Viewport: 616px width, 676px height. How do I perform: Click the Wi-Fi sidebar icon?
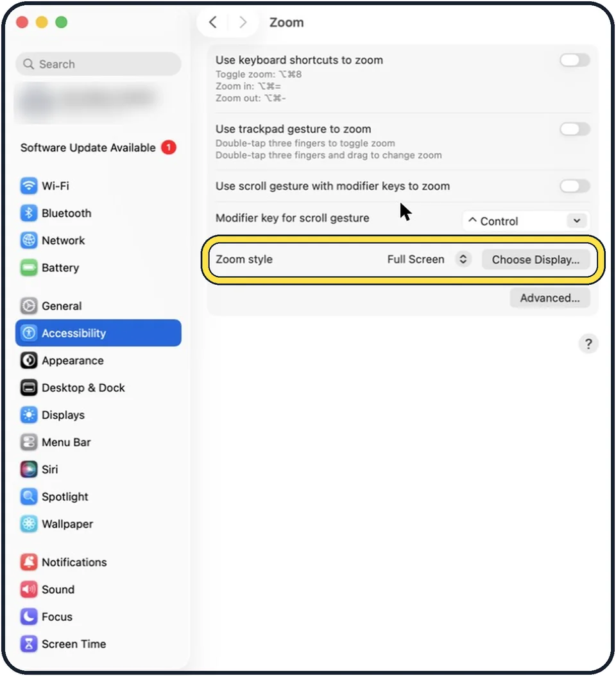pos(29,186)
